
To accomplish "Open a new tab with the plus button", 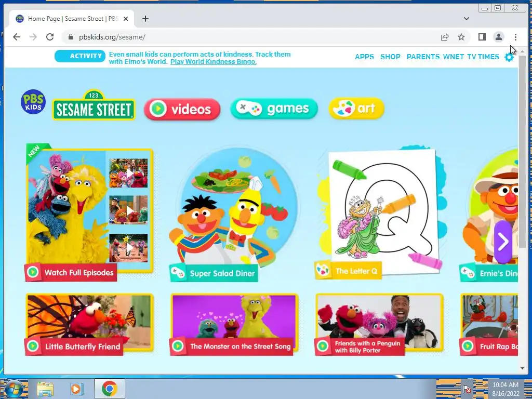I will 145,19.
